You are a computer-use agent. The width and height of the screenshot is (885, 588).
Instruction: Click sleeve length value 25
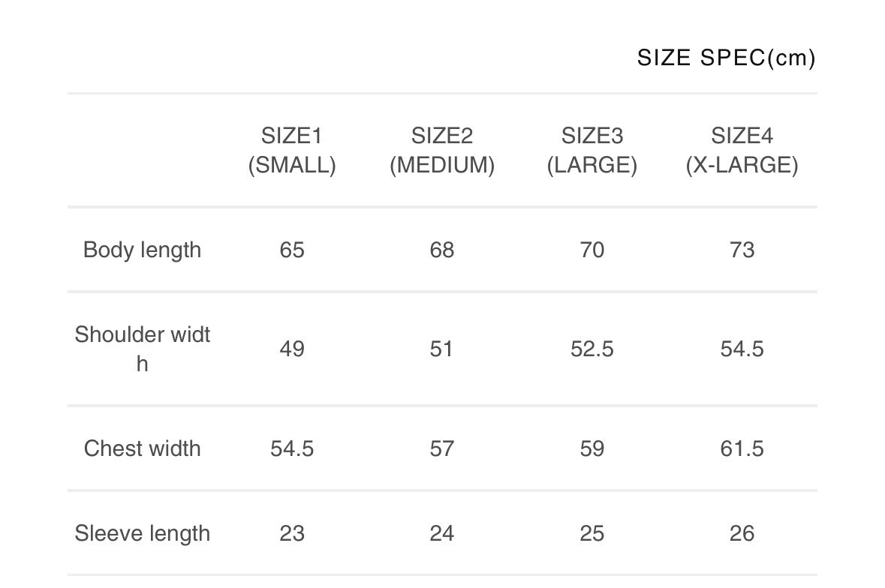pos(592,532)
